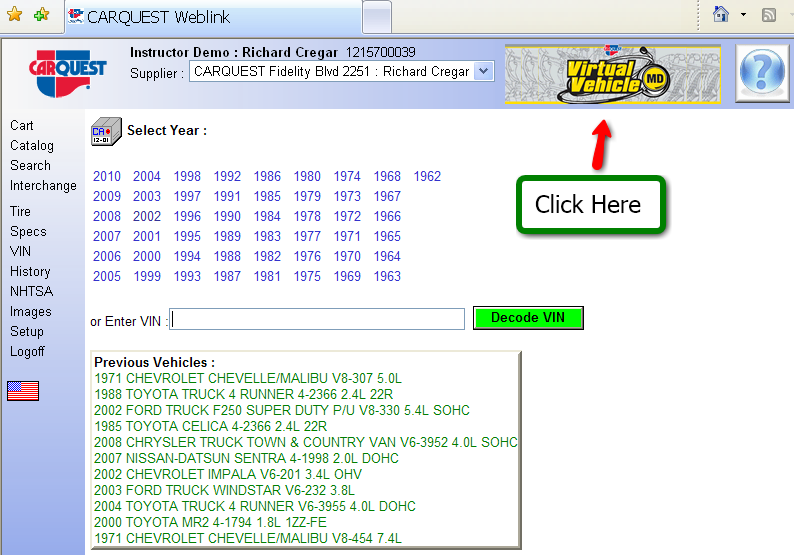
Task: Open the browser home icon
Action: click(x=721, y=14)
